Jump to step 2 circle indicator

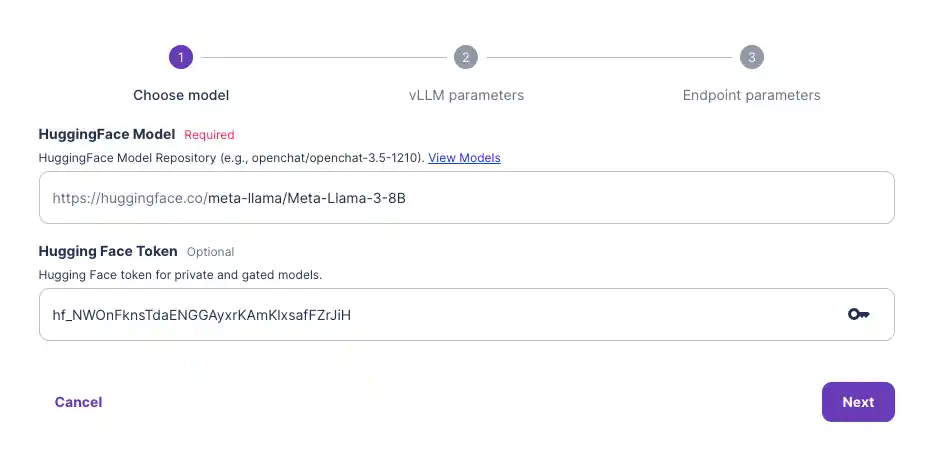[x=465, y=57]
